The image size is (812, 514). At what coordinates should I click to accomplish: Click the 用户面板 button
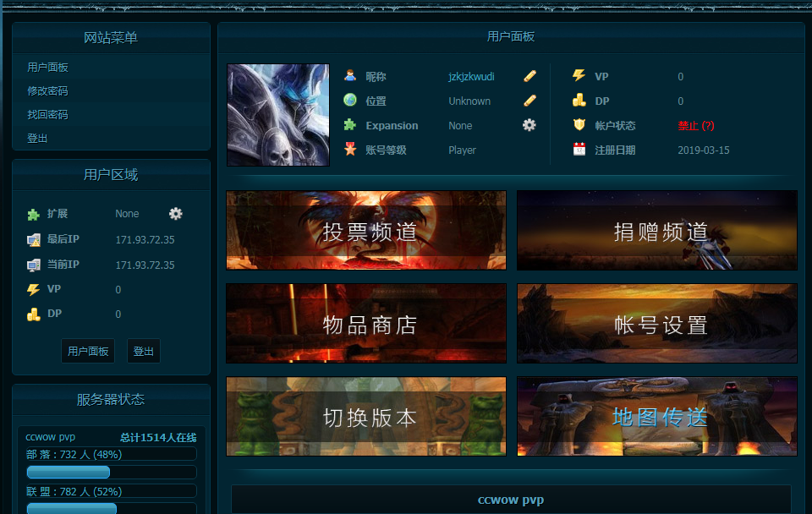tap(87, 351)
